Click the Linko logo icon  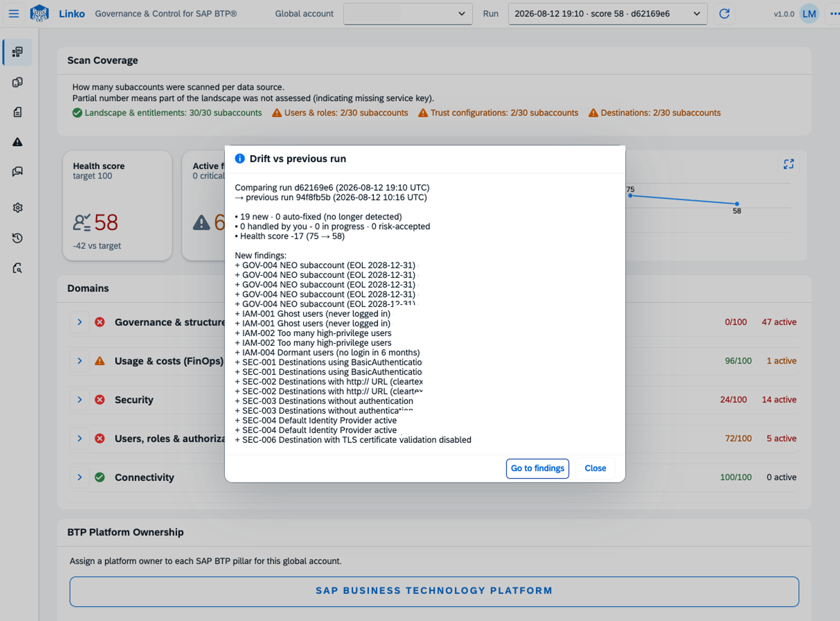pos(40,14)
